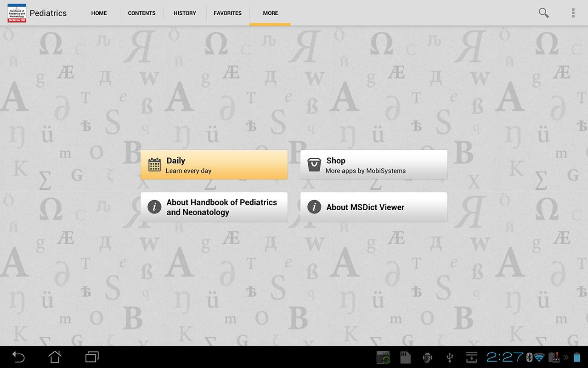Open the search magnifier icon
Image resolution: width=588 pixels, height=368 pixels.
click(543, 13)
